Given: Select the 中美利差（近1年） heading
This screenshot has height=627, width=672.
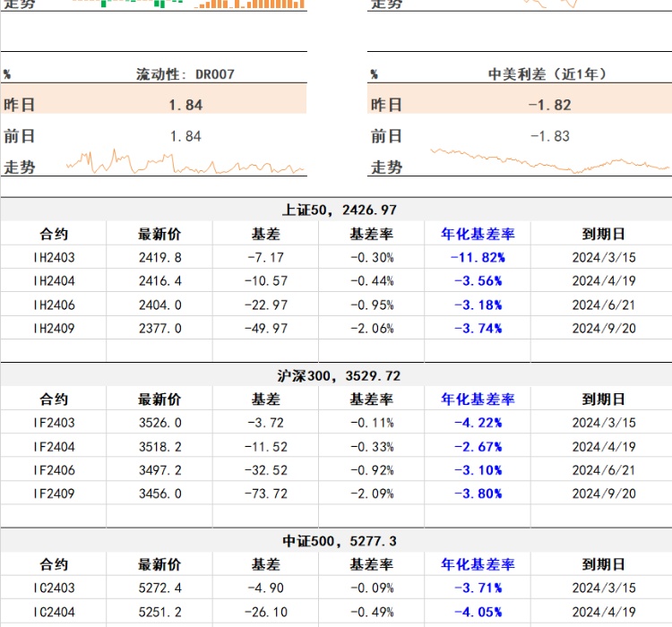Looking at the screenshot, I should 547,74.
